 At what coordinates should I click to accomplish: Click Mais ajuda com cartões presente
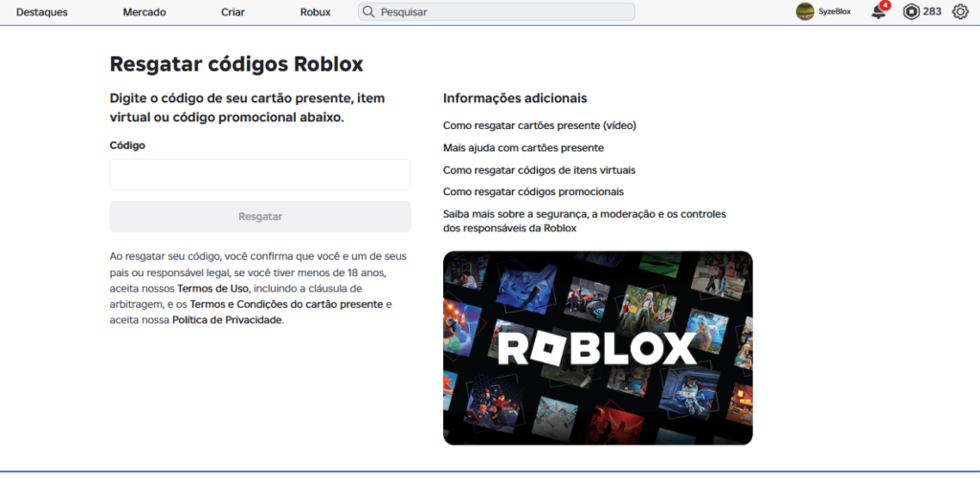point(523,147)
